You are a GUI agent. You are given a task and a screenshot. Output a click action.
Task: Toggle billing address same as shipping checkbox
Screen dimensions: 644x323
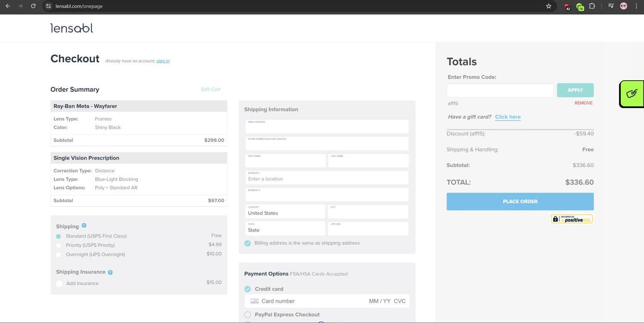[x=248, y=243]
